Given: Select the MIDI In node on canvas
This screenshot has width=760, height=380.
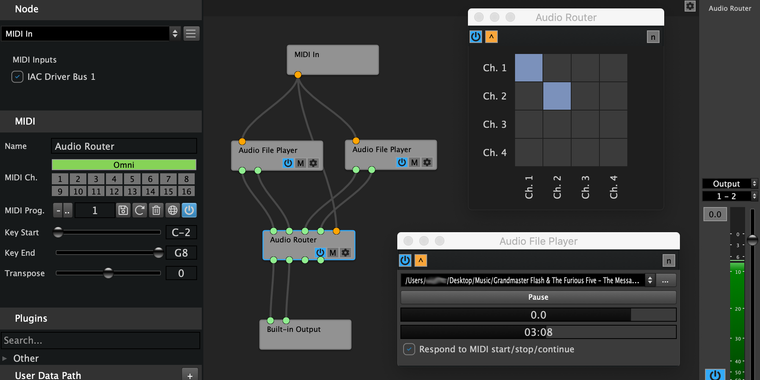Looking at the screenshot, I should 332,60.
